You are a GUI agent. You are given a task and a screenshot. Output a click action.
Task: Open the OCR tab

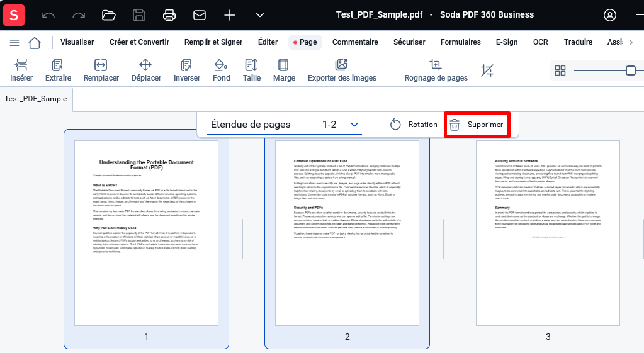click(x=541, y=42)
